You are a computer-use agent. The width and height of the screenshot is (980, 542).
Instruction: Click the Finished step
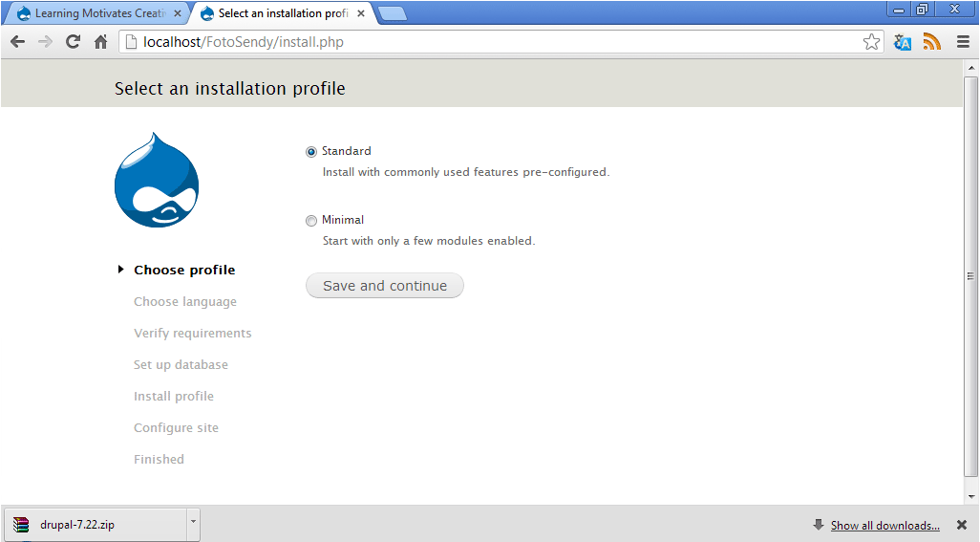[159, 460]
